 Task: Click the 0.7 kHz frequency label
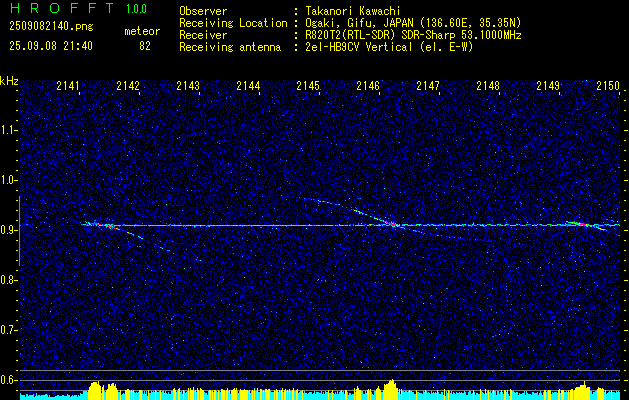click(x=9, y=330)
